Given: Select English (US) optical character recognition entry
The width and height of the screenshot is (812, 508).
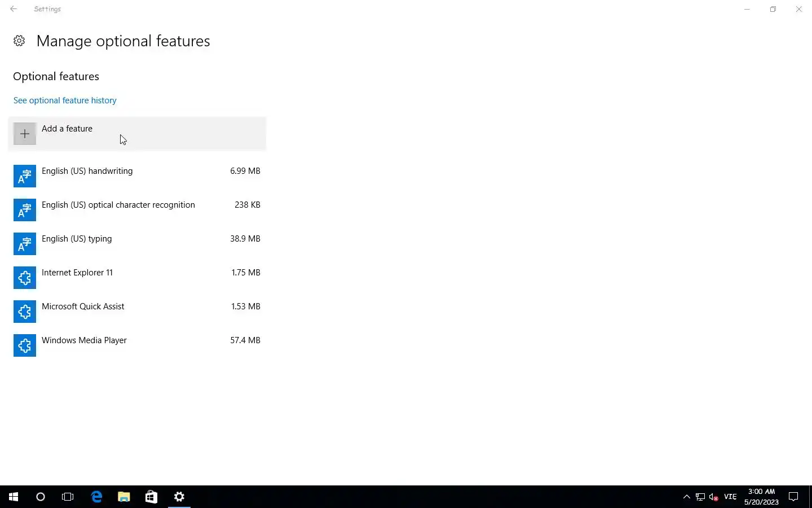Looking at the screenshot, I should (x=137, y=210).
